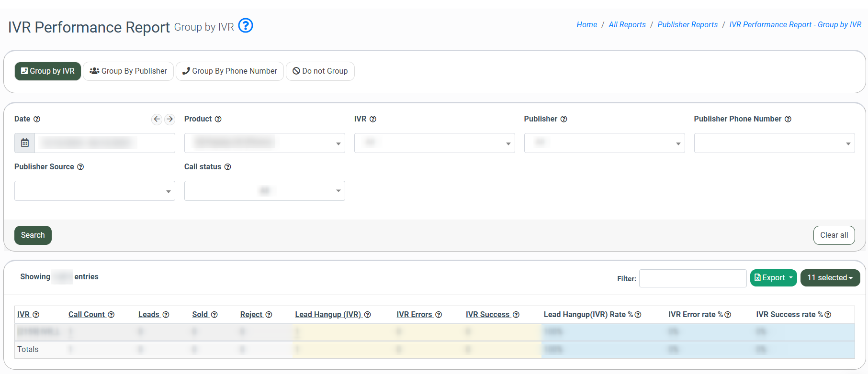Screen dimensions: 868x374
Task: Open the 11 selected columns dropdown
Action: 830,278
